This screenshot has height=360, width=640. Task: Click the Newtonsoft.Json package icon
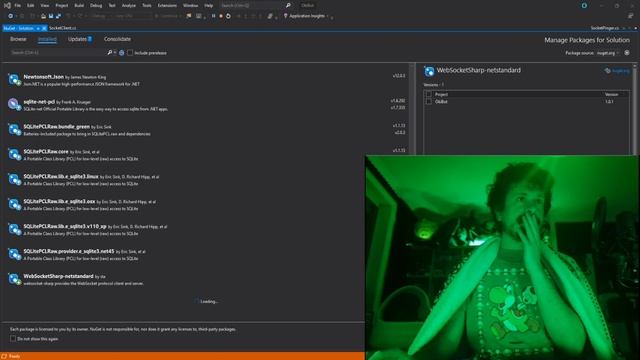point(14,80)
